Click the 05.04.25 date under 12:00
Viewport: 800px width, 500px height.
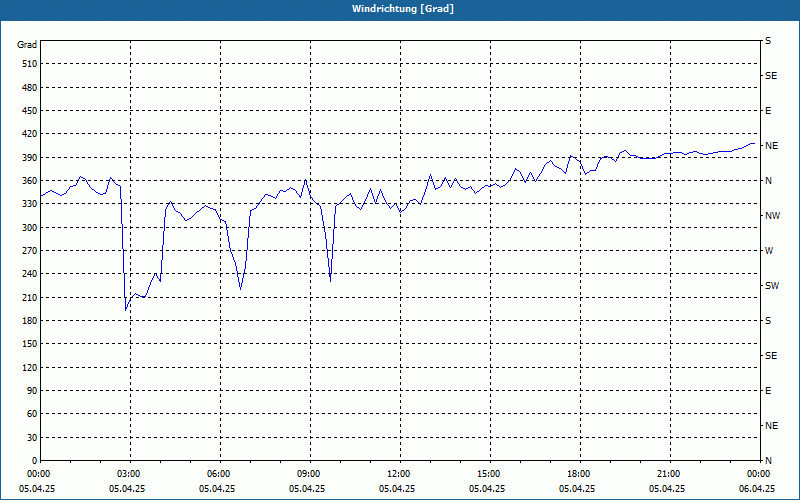pyautogui.click(x=397, y=488)
